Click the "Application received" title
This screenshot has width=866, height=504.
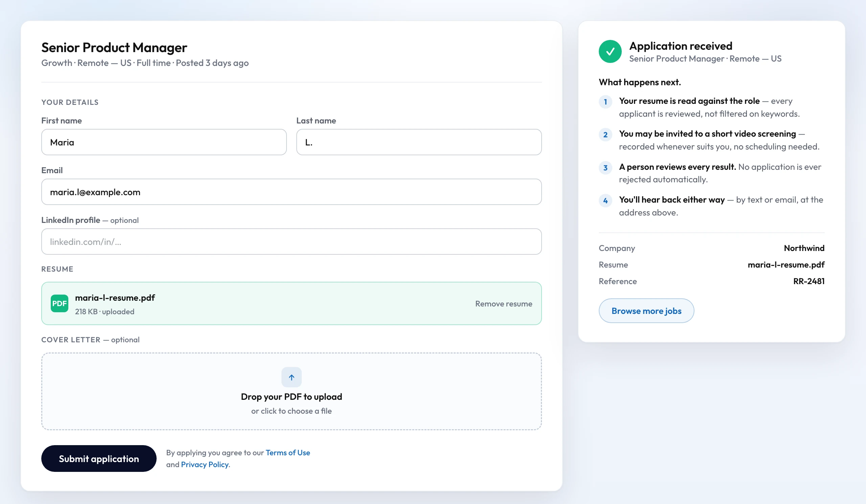point(681,46)
